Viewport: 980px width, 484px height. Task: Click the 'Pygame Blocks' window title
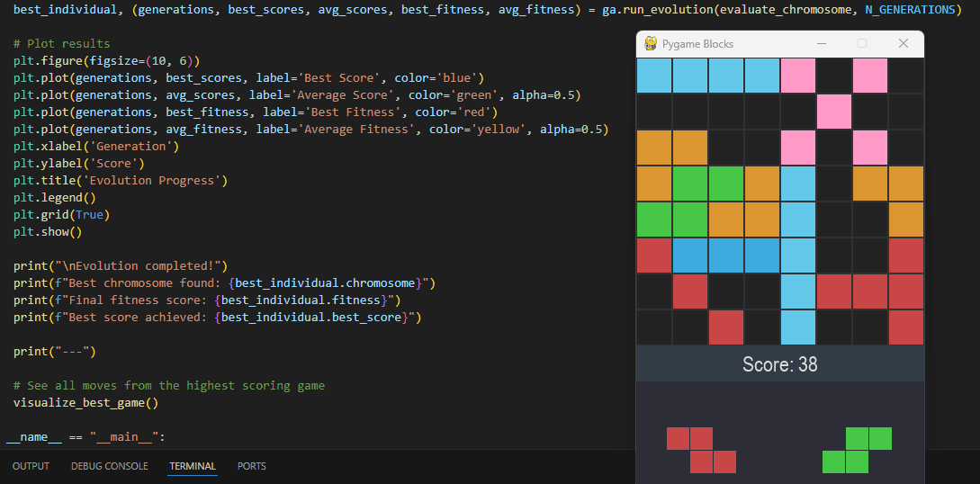coord(697,44)
